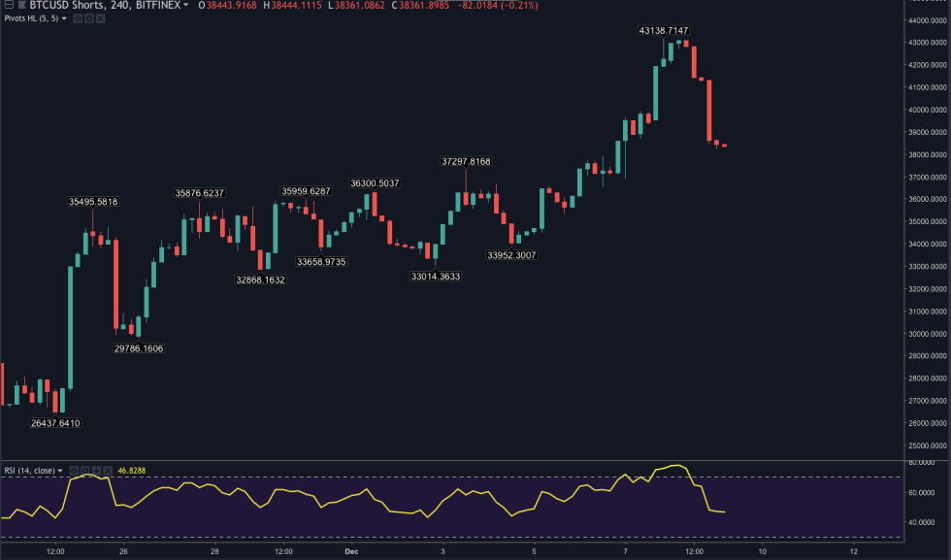Click the RSI (14, close) label
The width and height of the screenshot is (951, 560).
click(29, 471)
